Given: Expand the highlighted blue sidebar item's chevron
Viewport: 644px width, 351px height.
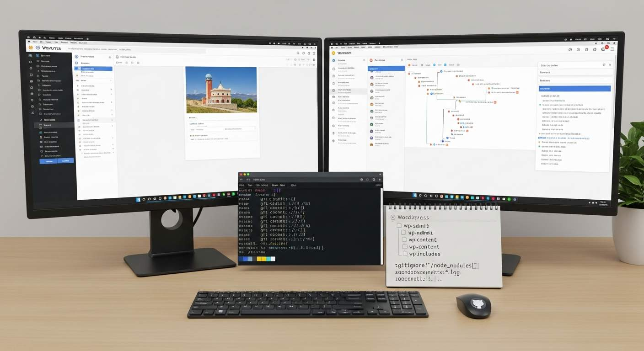Looking at the screenshot, I should point(111,69).
